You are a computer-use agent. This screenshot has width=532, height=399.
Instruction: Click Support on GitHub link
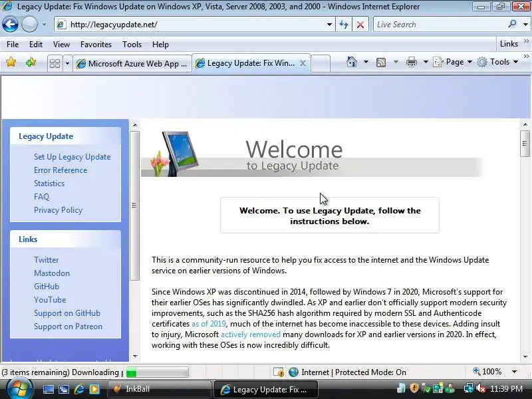67,313
